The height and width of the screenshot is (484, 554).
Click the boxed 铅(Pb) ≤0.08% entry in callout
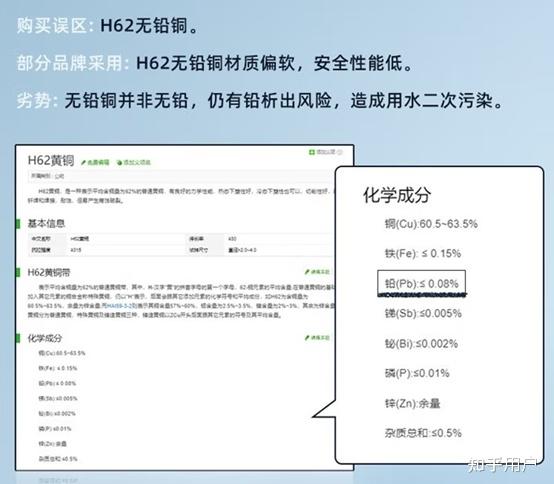click(x=422, y=283)
